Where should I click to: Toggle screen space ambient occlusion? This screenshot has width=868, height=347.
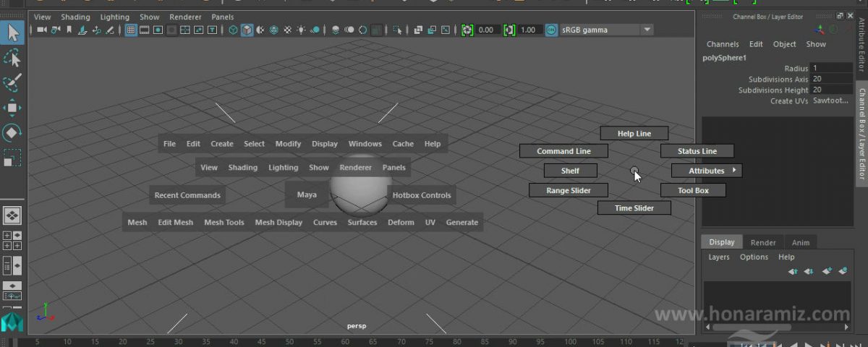click(x=336, y=30)
